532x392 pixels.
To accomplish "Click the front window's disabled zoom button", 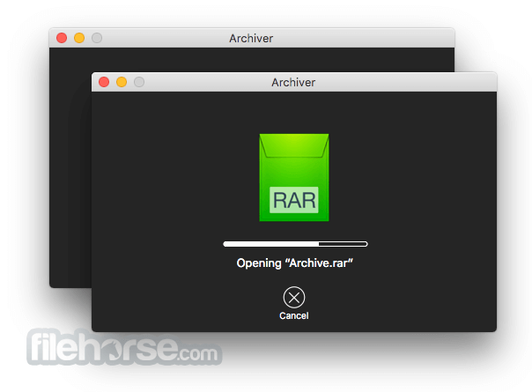I will point(139,82).
